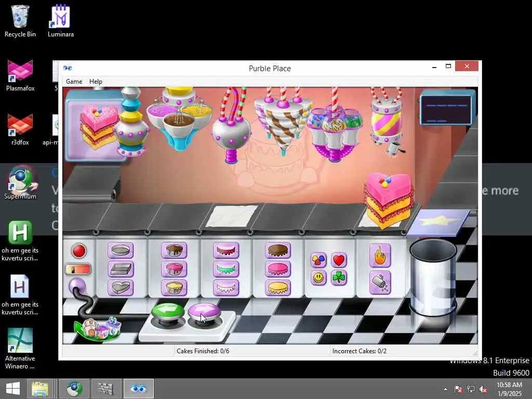The image size is (532, 399).
Task: Pick the white filling layer
Action: [226, 287]
